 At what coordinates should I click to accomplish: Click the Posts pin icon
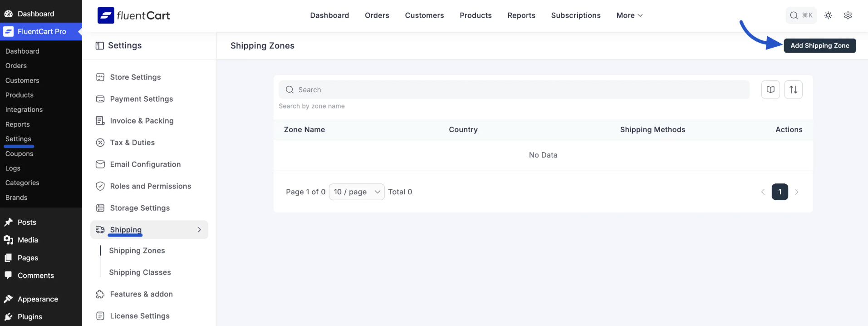click(x=8, y=222)
